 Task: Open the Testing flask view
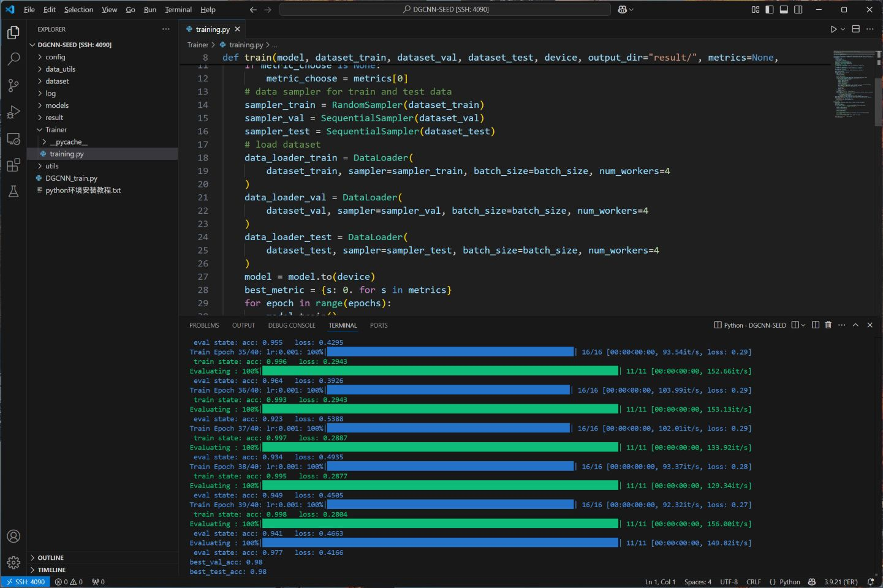13,192
